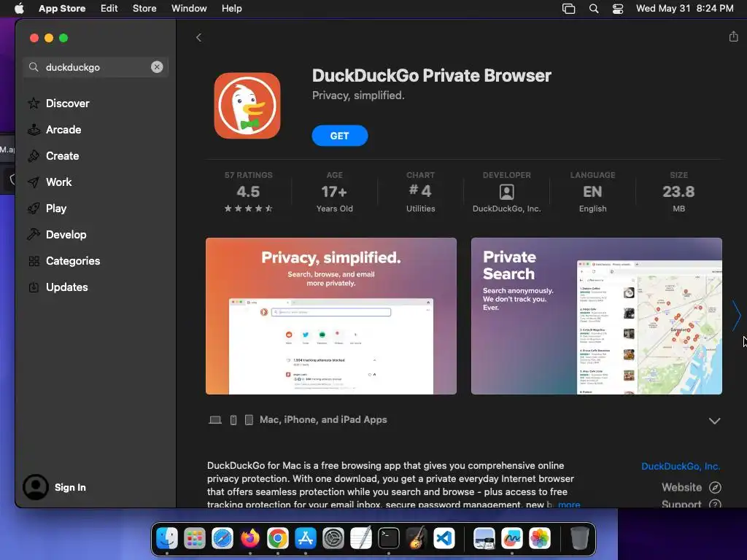Image resolution: width=747 pixels, height=560 pixels.
Task: Open Preview from the Dock
Action: (x=484, y=539)
